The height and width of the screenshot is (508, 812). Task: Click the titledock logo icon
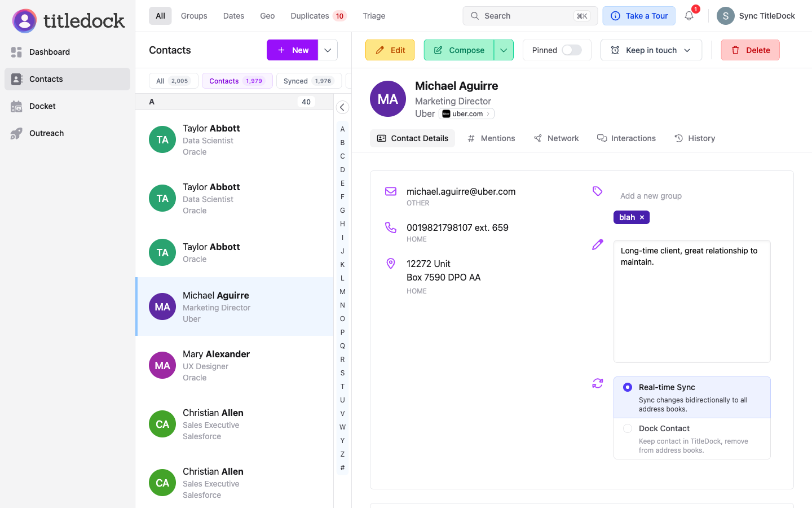pos(24,21)
